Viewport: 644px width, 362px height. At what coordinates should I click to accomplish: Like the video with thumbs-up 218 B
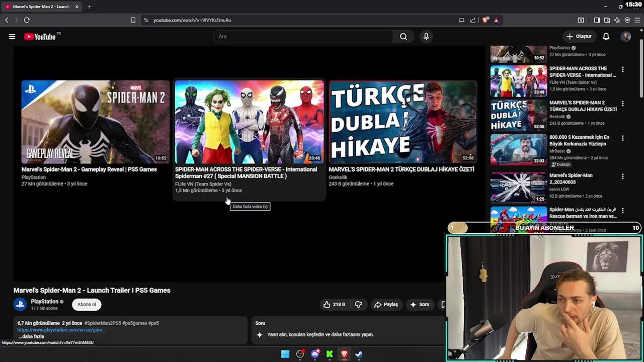pyautogui.click(x=334, y=304)
